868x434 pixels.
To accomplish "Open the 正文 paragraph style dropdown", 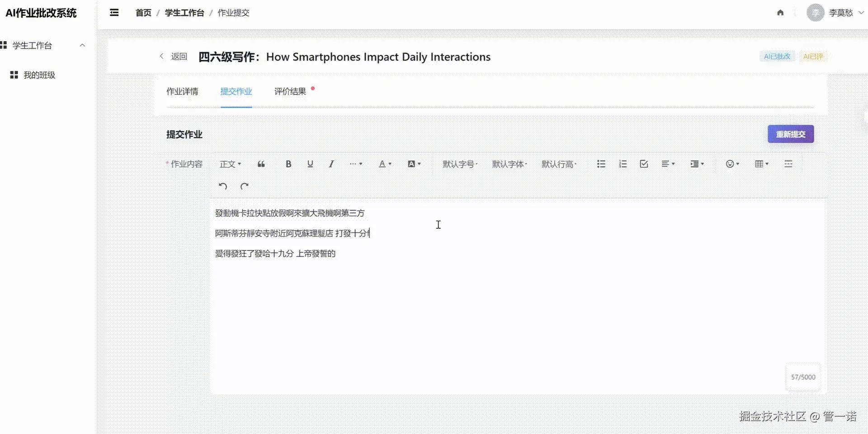I will 230,164.
